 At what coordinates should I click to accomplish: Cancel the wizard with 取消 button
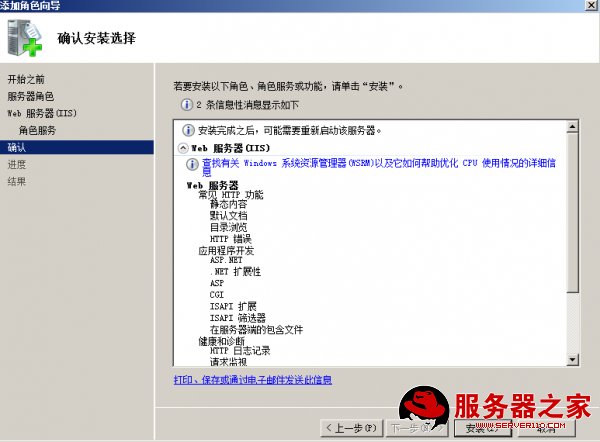coord(546,428)
